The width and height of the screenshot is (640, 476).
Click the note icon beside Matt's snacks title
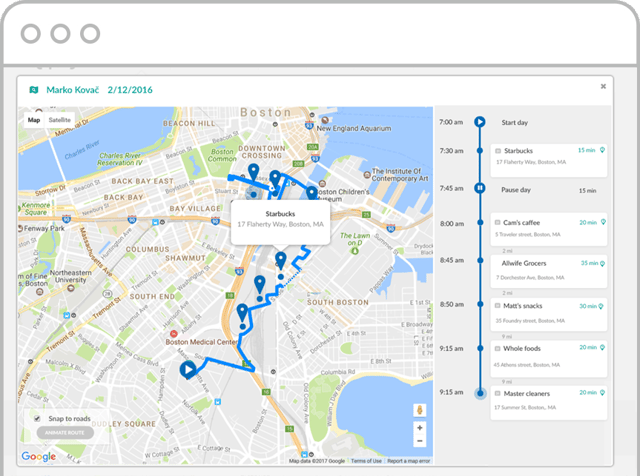click(x=498, y=306)
